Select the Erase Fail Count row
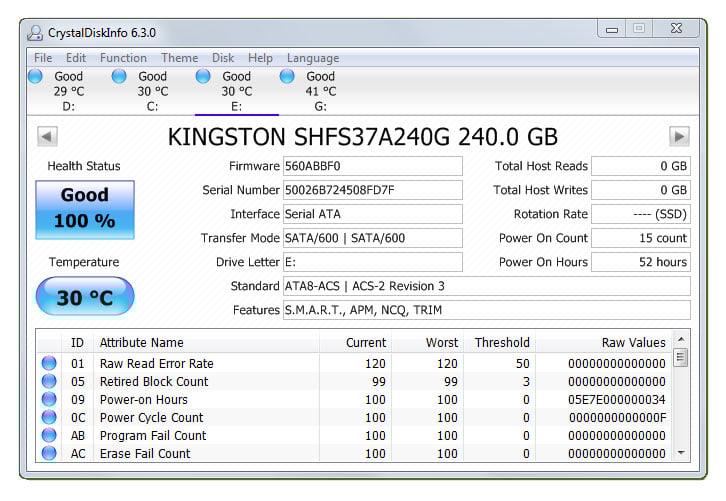 354,454
